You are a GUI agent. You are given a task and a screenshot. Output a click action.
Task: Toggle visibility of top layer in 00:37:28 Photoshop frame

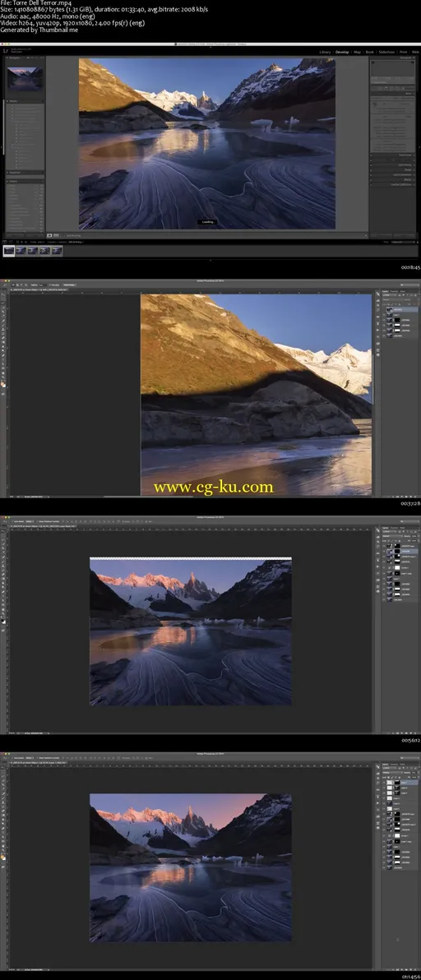(383, 309)
